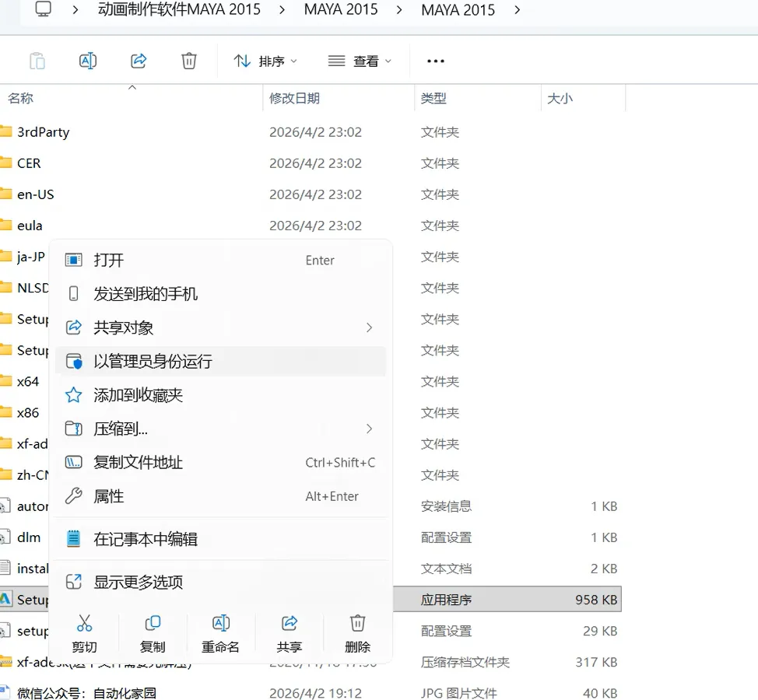Screen dimensions: 758x700
Task: Open 共享对象 submenu entry
Action: pyautogui.click(x=221, y=327)
